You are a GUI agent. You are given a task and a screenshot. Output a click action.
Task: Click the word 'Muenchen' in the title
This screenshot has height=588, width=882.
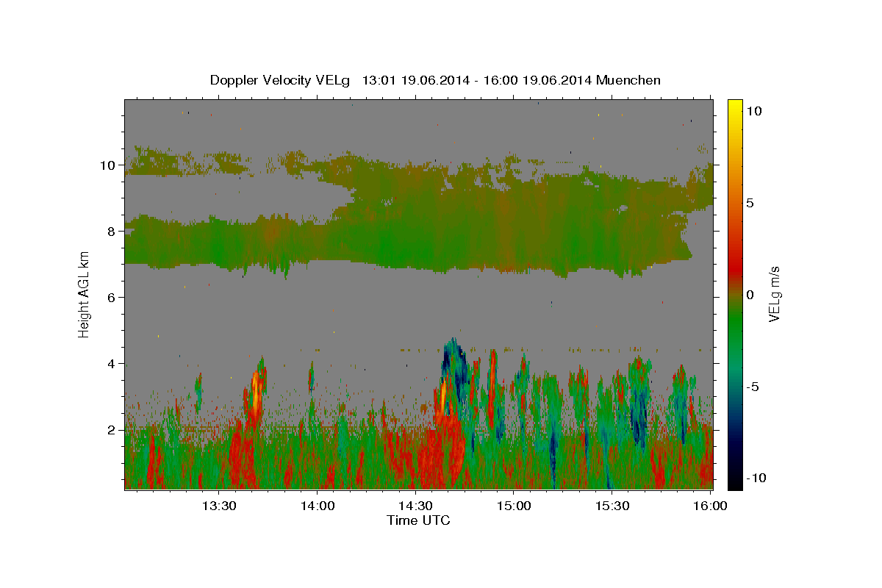pyautogui.click(x=628, y=80)
